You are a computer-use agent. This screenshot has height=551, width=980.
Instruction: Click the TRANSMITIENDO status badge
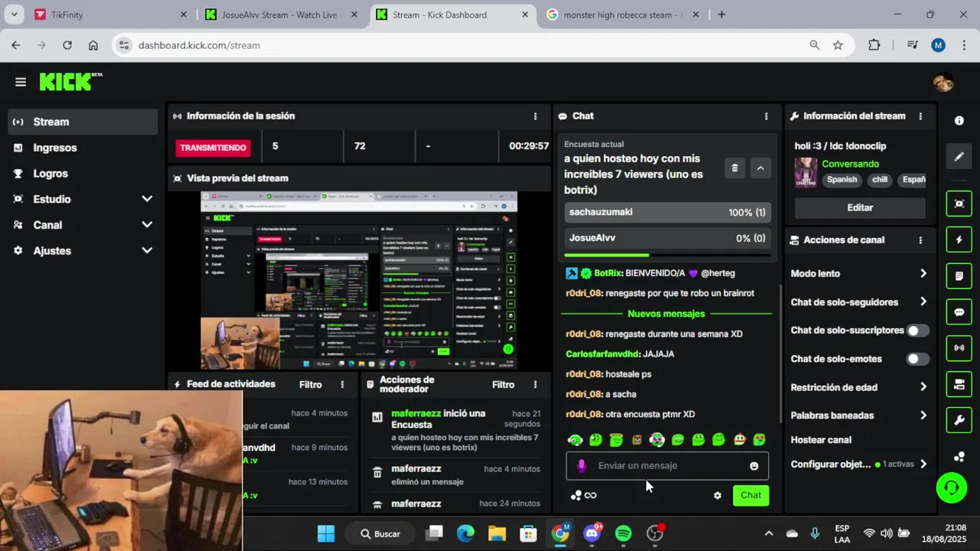(213, 148)
